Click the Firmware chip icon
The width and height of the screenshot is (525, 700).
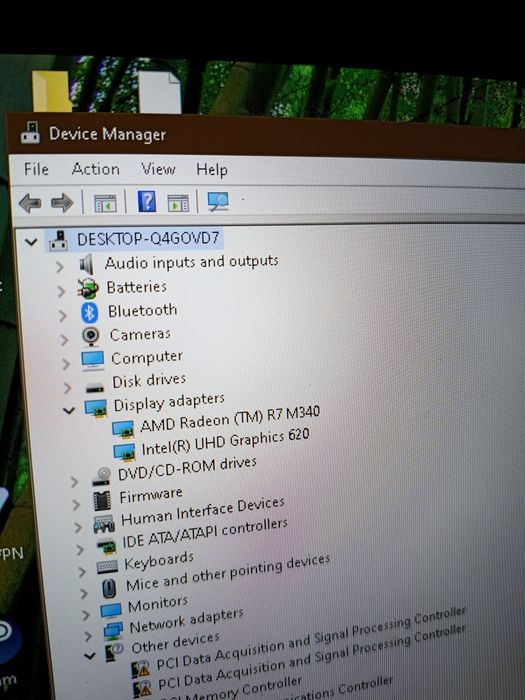tap(102, 500)
